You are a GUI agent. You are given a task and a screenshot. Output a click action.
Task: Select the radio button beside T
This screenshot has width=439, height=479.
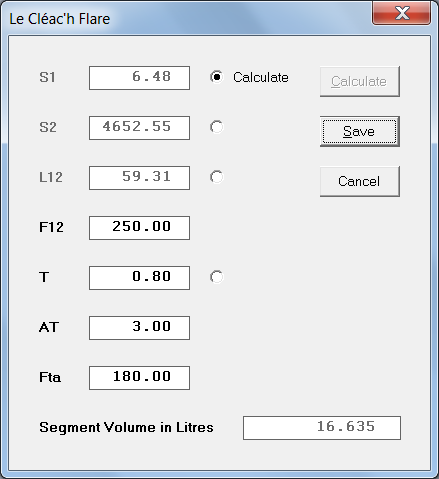pos(217,277)
